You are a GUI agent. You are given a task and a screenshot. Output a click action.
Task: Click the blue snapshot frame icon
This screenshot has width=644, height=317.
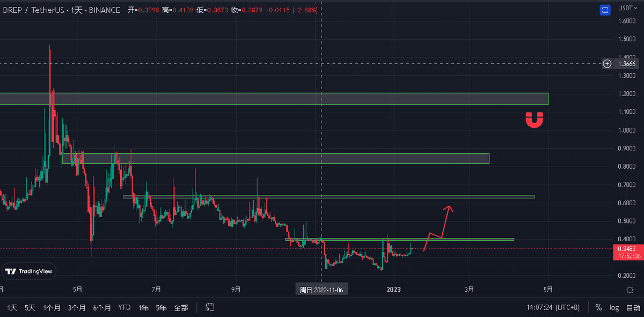[x=605, y=10]
